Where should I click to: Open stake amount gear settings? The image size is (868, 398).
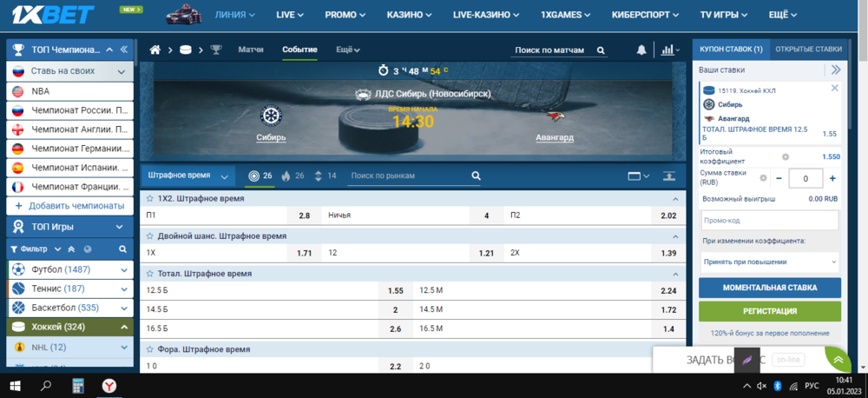tap(763, 178)
